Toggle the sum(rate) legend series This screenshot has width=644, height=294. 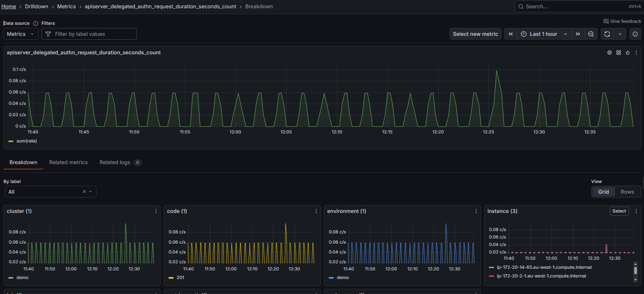pos(26,141)
